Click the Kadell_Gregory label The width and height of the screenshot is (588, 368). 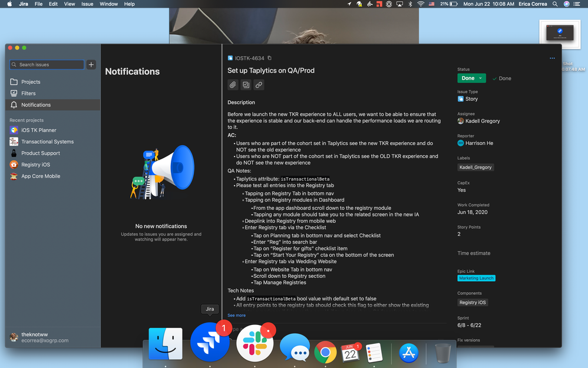pos(475,167)
